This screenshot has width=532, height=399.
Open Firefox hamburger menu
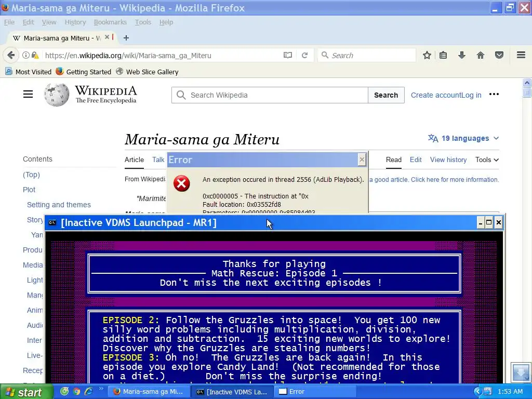(x=521, y=55)
